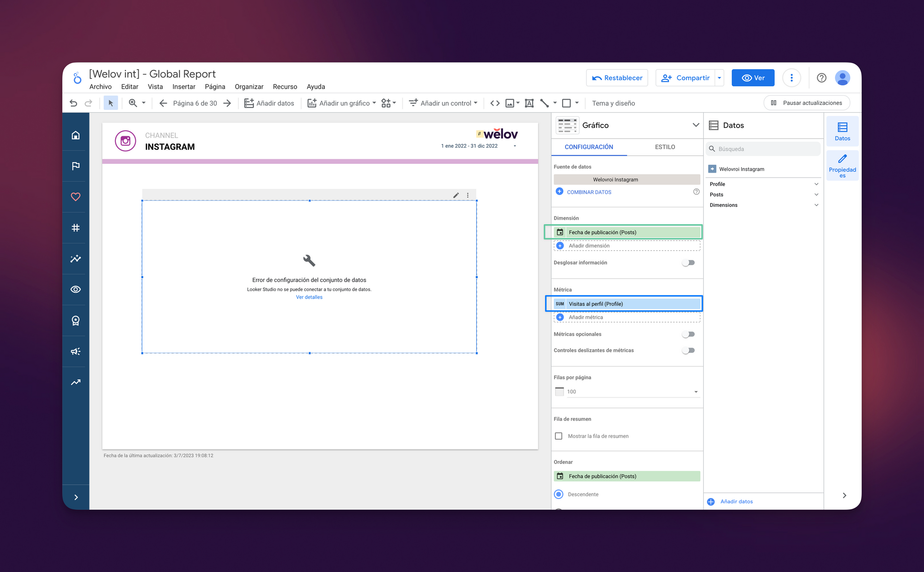Select the pointer selection tool

(x=110, y=103)
